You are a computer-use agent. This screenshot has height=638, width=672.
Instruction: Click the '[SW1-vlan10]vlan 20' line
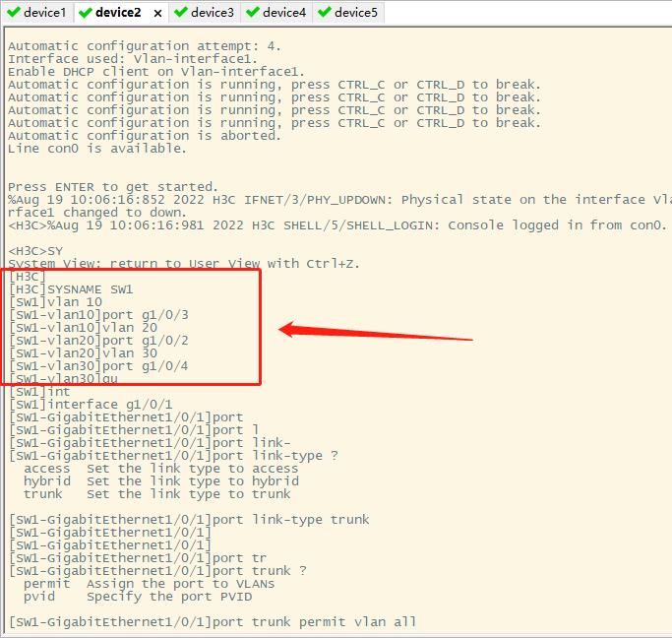coord(84,328)
